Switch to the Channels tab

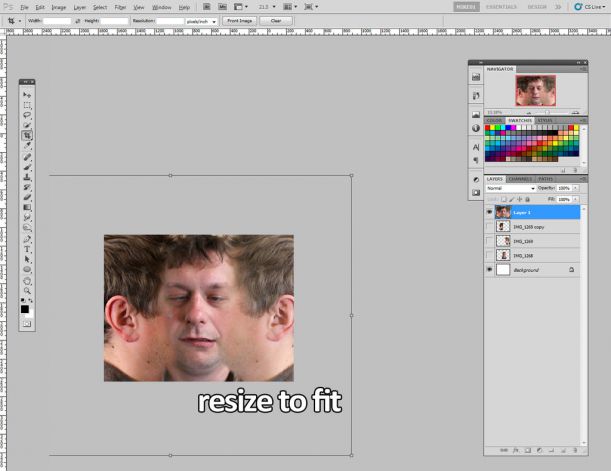click(520, 179)
